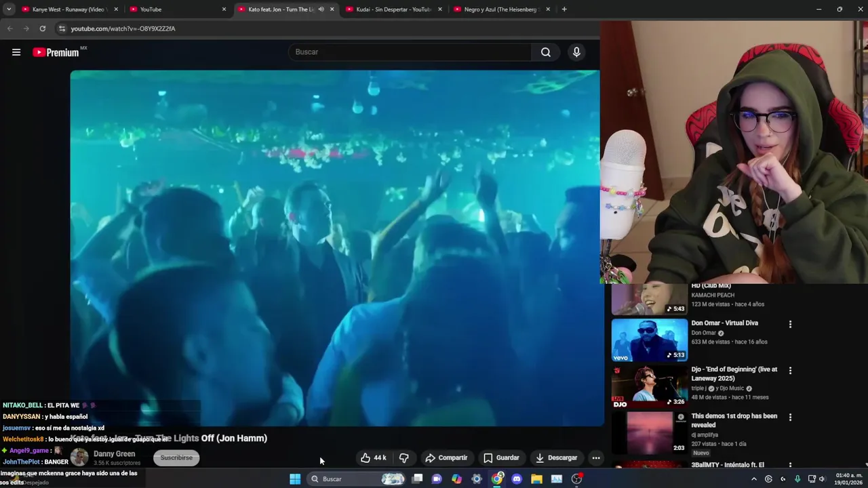Click the KAMACHI PEACH channel name
868x488 pixels.
tap(713, 296)
